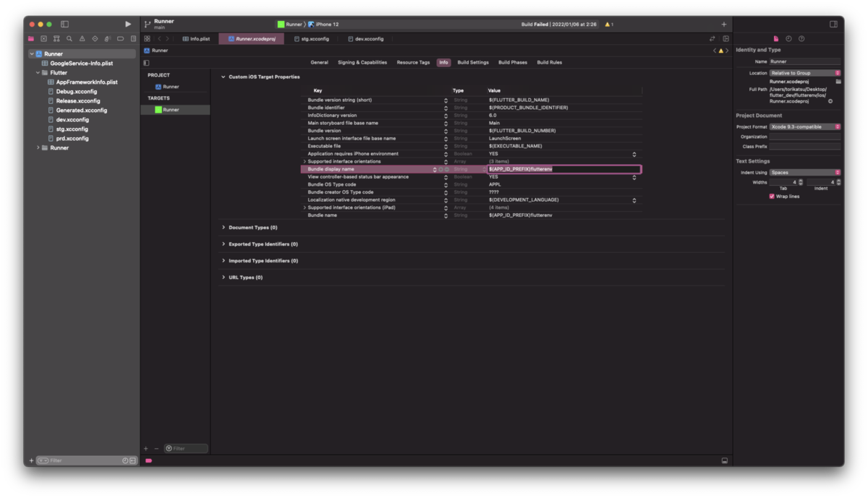Expand Supported interface orientations (iPad) row
Image resolution: width=868 pixels, height=498 pixels.
pyautogui.click(x=305, y=207)
